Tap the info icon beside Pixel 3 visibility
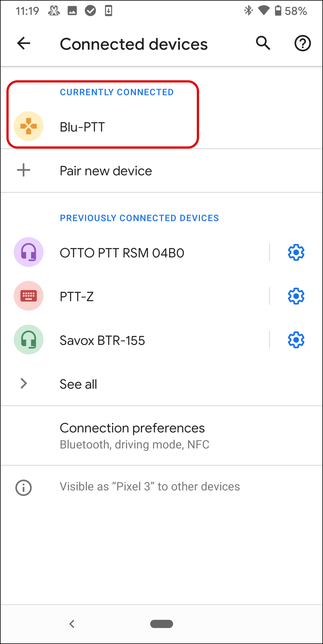The image size is (323, 644). 24,487
